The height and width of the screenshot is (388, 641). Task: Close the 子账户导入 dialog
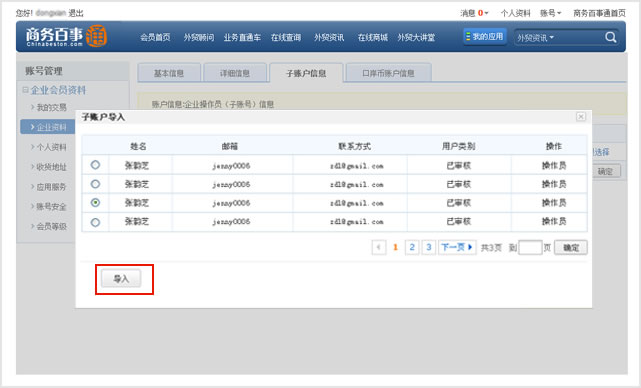click(580, 117)
